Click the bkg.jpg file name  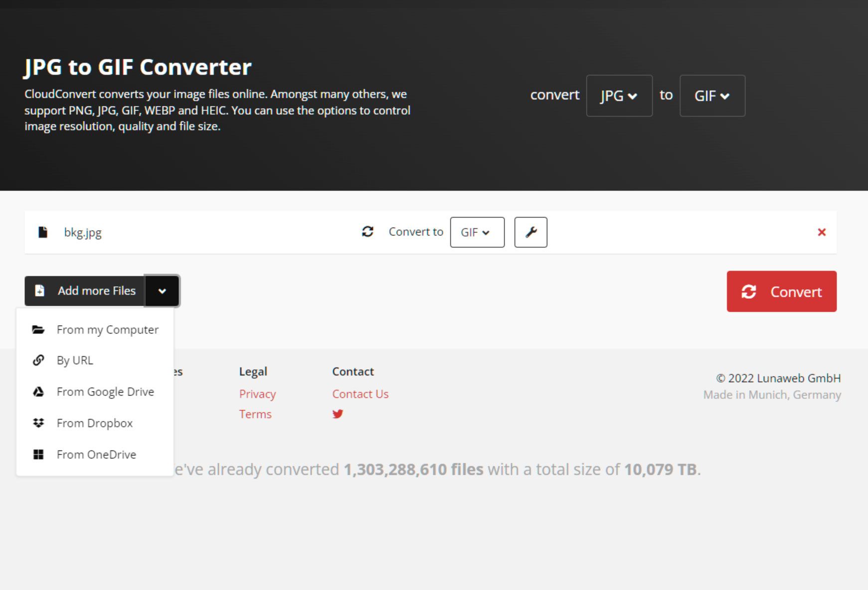pos(83,232)
